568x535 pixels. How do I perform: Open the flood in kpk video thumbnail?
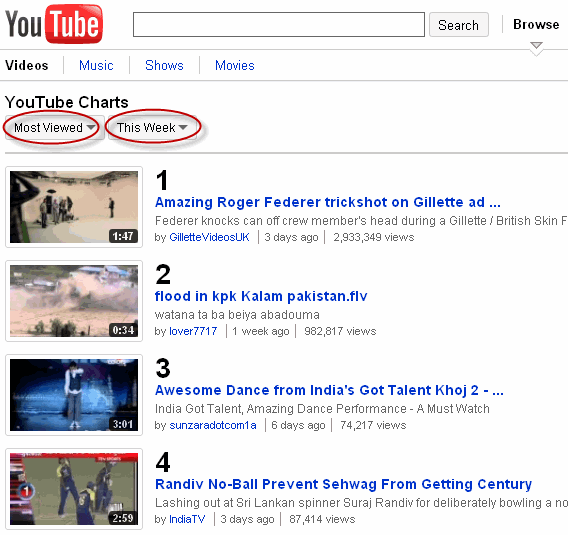74,301
